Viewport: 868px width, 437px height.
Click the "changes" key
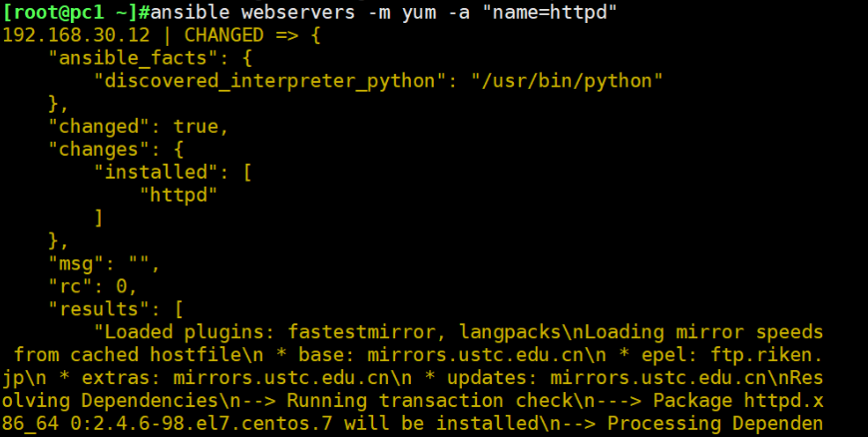point(95,150)
